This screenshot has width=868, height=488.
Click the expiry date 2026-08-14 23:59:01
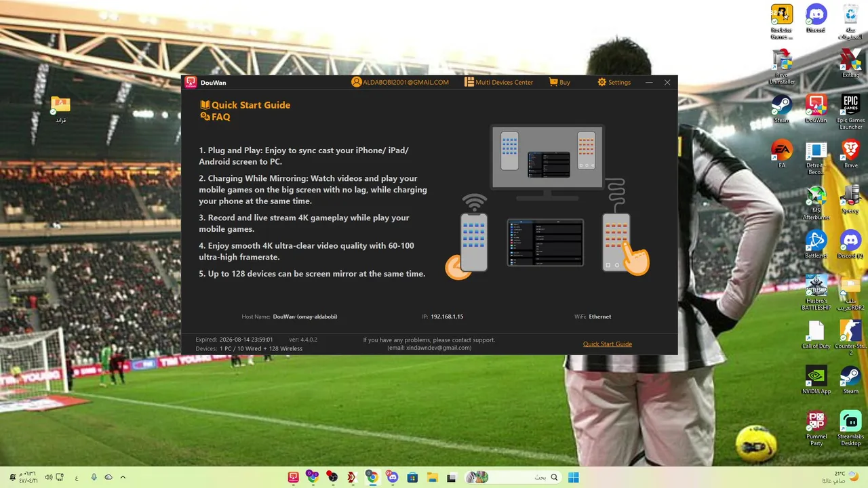[x=246, y=340]
